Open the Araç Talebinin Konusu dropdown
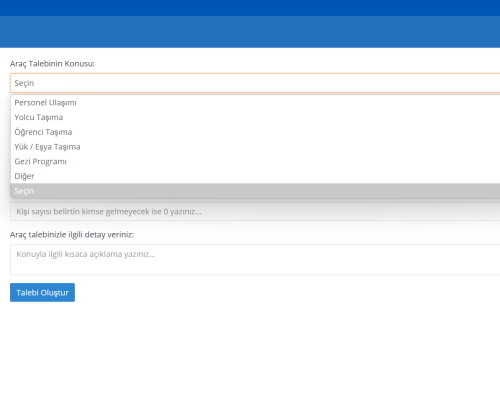 click(x=255, y=83)
